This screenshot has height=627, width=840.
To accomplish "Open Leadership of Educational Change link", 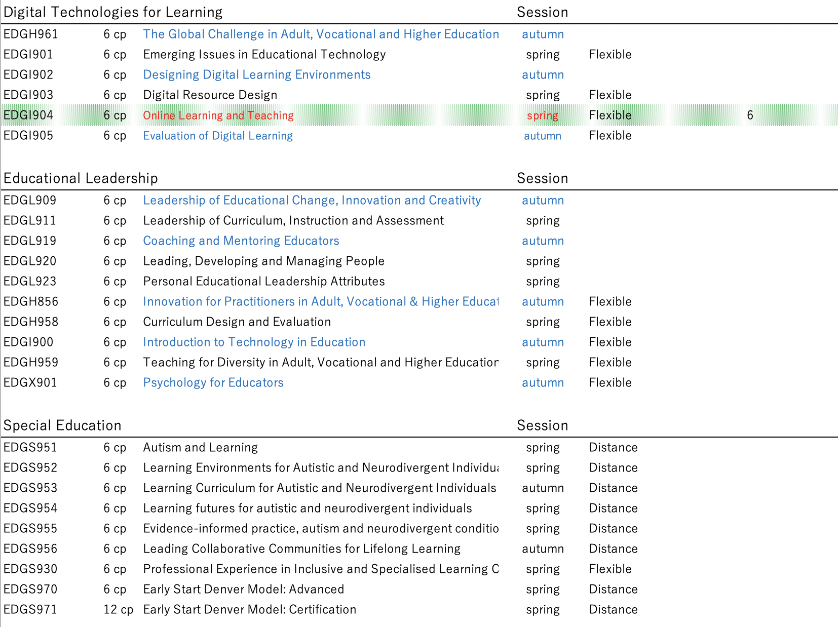I will click(x=312, y=200).
